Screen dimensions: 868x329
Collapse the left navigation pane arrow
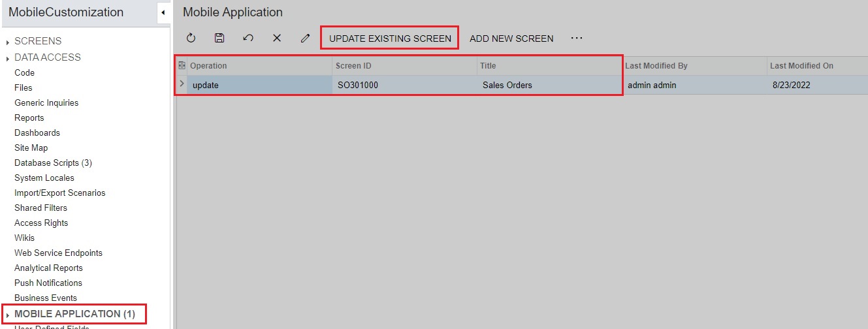coord(163,13)
